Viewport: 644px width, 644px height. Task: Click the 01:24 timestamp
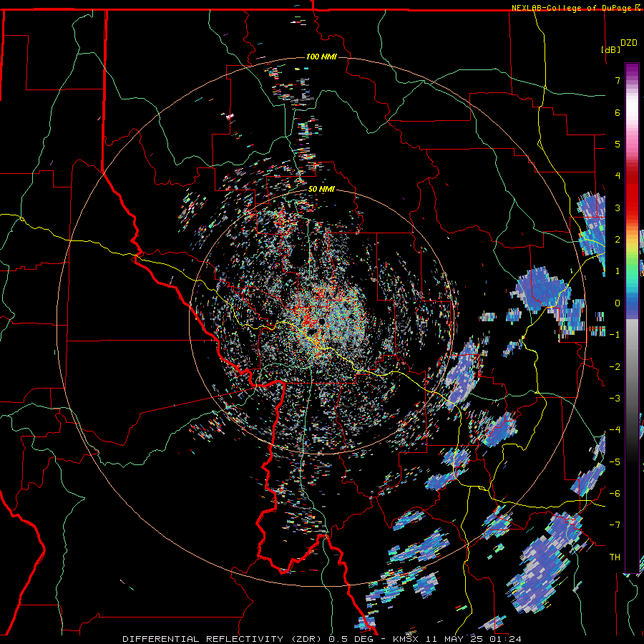click(x=504, y=639)
